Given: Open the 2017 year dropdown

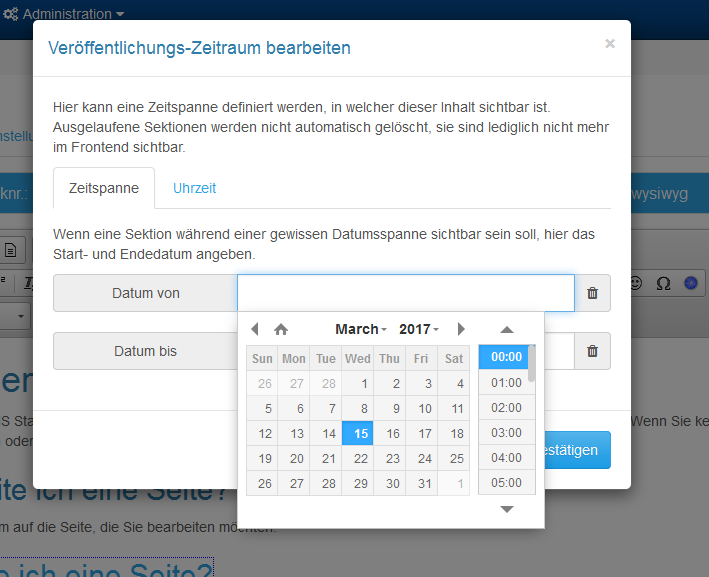Looking at the screenshot, I should [418, 329].
